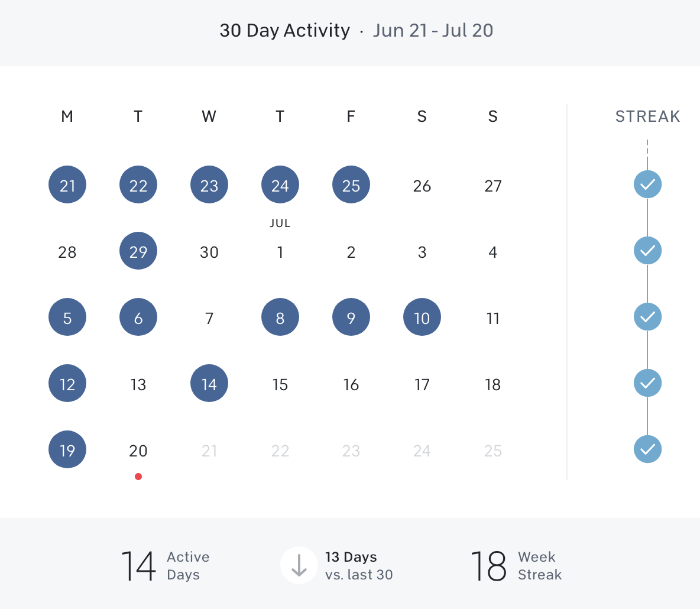
Task: Click the down arrow trend icon
Action: point(299,565)
